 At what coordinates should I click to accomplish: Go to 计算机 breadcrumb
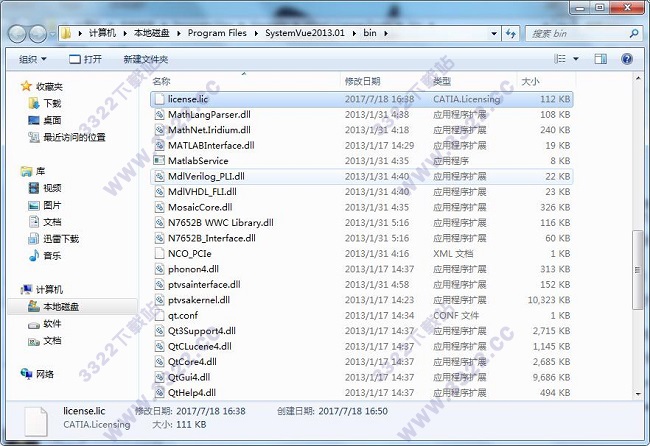[102, 33]
